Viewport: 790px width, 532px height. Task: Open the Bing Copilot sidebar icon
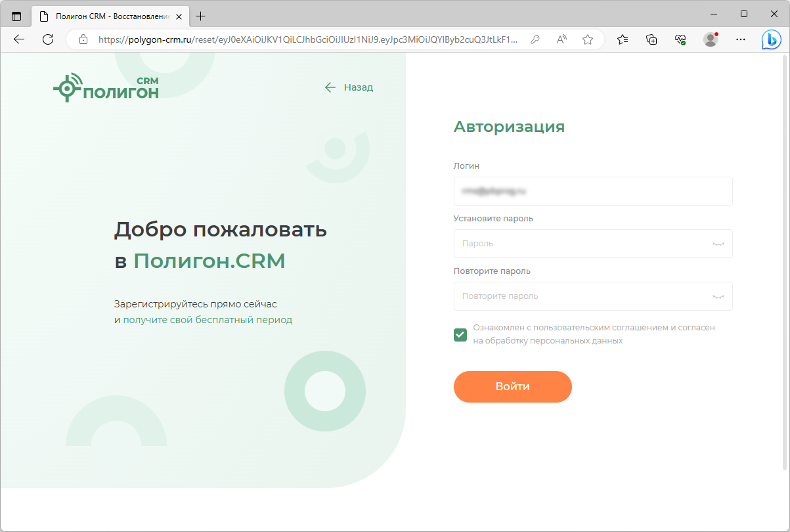pos(771,39)
